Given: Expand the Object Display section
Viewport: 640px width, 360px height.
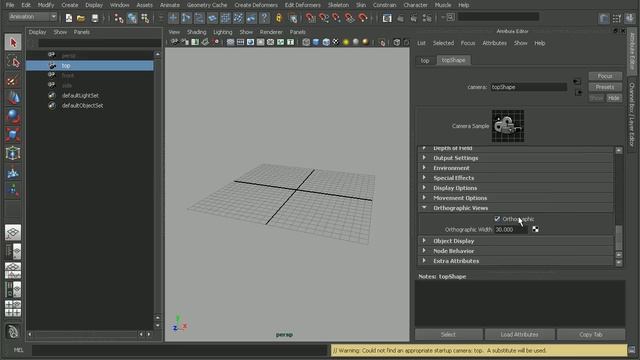Looking at the screenshot, I should (515, 241).
